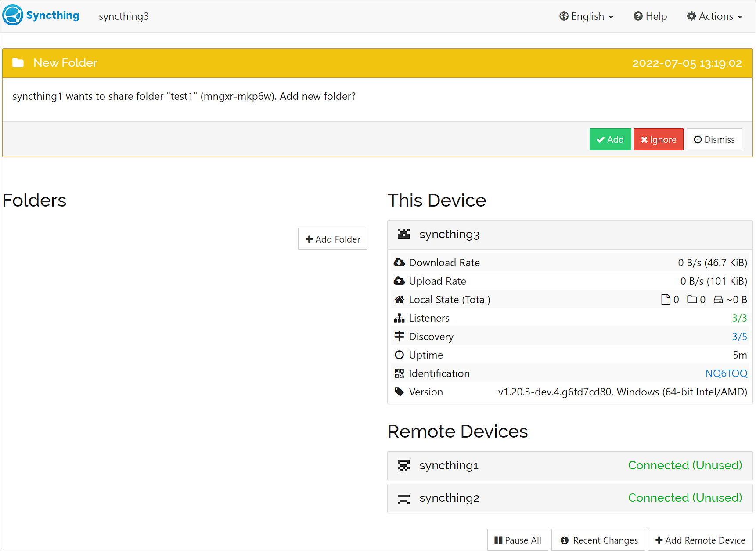756x551 pixels.
Task: Ignore the shared folder request
Action: tap(659, 139)
